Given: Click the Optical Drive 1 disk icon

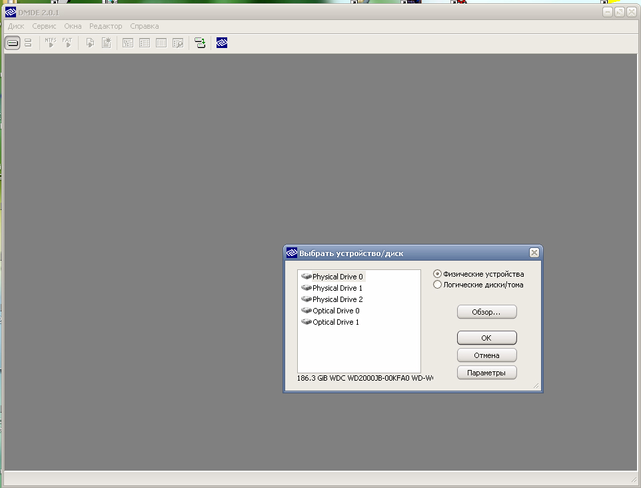Looking at the screenshot, I should coord(306,322).
